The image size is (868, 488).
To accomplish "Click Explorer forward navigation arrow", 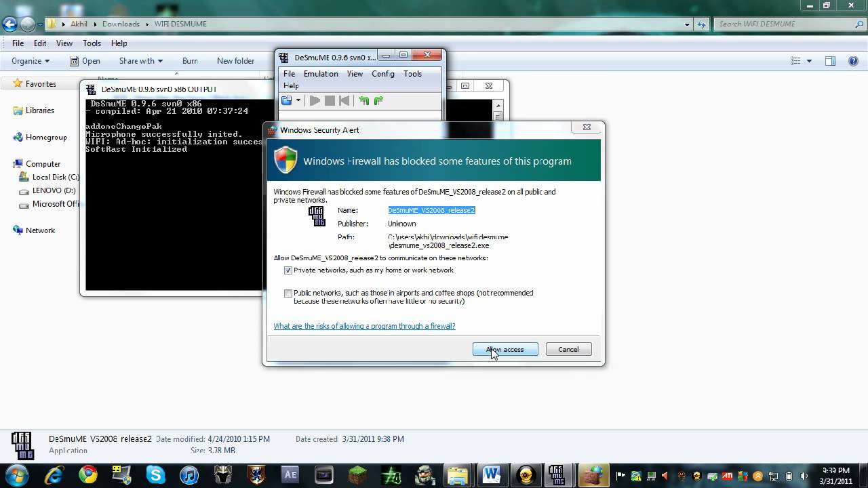I will point(27,24).
